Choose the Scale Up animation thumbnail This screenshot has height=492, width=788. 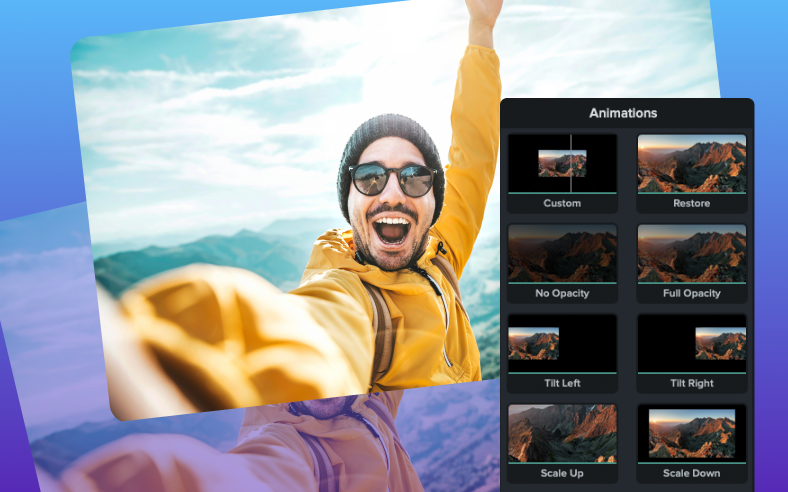click(x=561, y=432)
